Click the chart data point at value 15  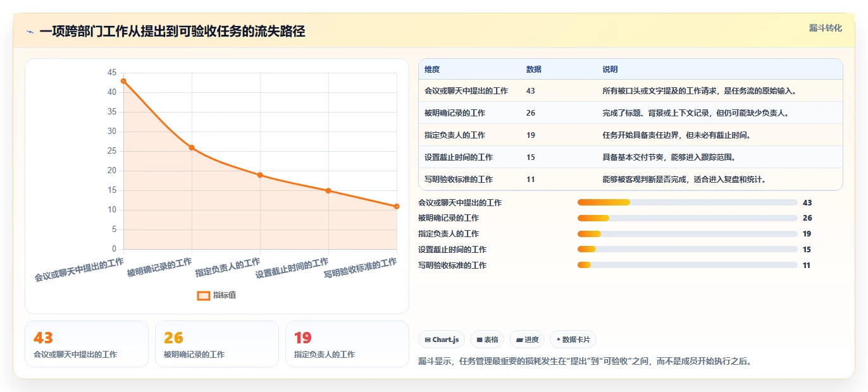pyautogui.click(x=328, y=190)
